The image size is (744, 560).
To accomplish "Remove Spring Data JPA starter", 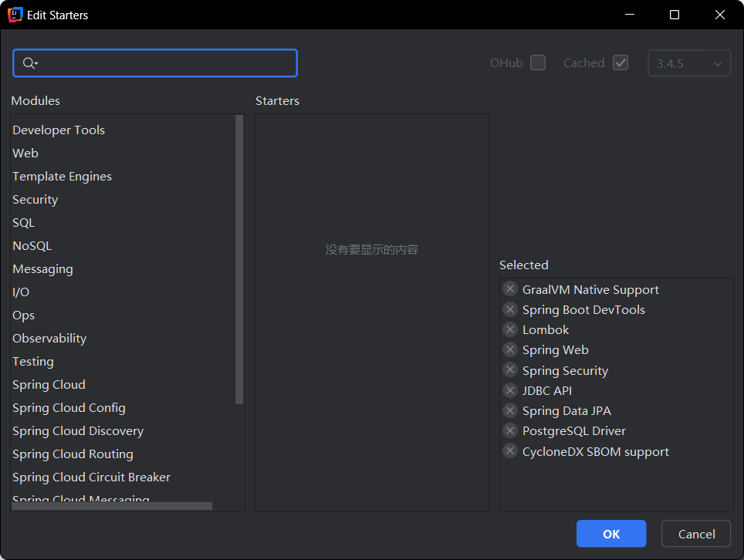I will tap(510, 410).
